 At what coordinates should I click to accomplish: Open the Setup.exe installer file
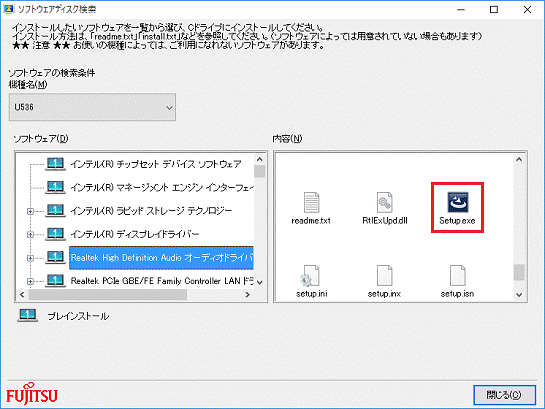[457, 202]
